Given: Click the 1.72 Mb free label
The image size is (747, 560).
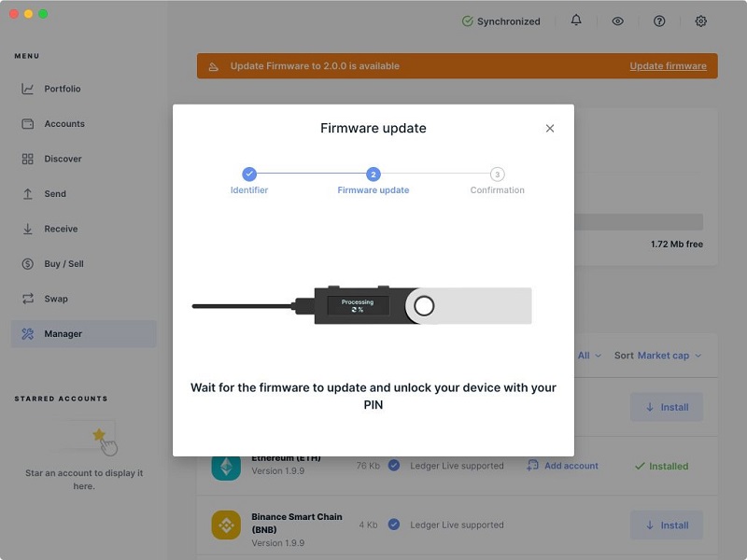Looking at the screenshot, I should 677,244.
